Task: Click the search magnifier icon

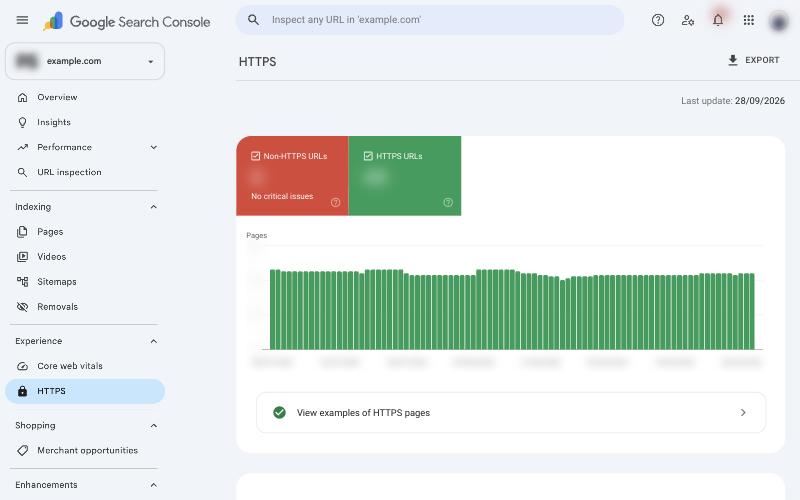Action: [253, 20]
